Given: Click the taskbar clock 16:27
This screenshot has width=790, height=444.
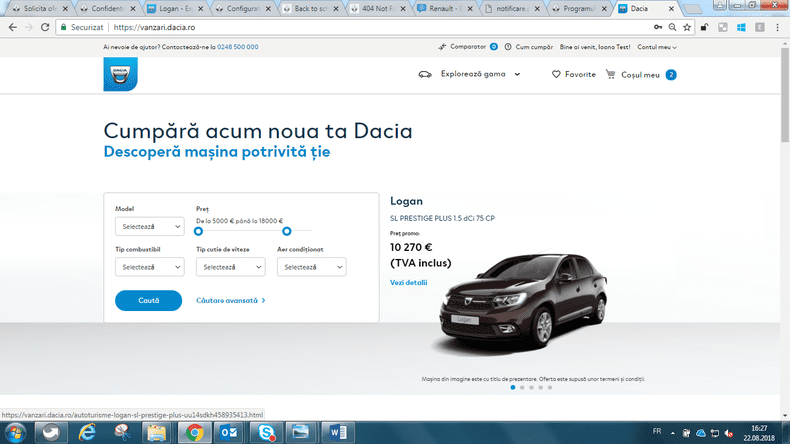Looking at the screenshot, I should pyautogui.click(x=759, y=428).
